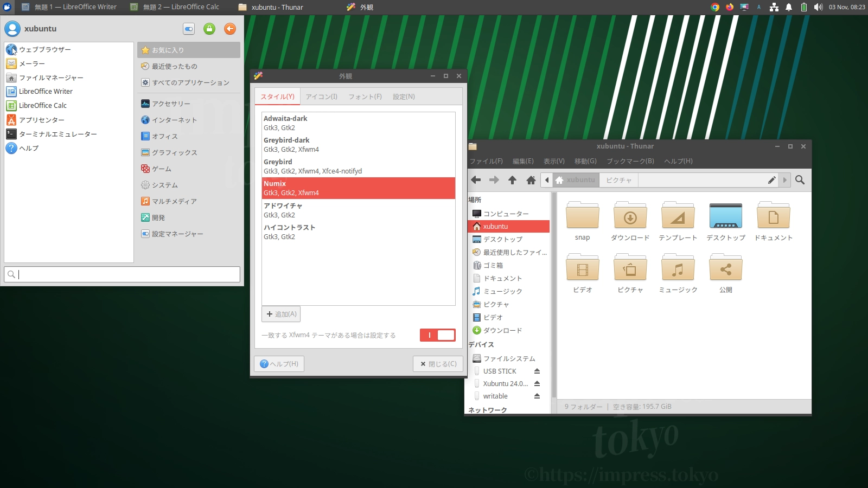Image resolution: width=868 pixels, height=488 pixels.
Task: Click the 追加 add theme button
Action: [281, 314]
